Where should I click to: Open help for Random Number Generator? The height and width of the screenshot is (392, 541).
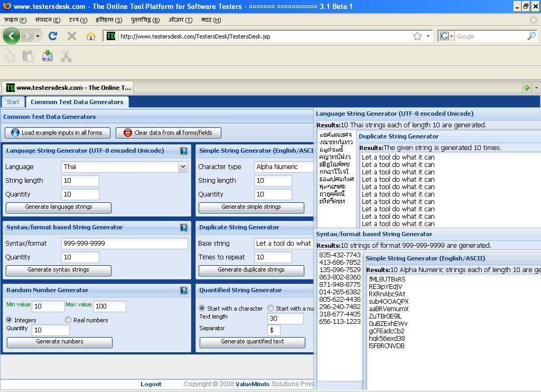tap(184, 290)
